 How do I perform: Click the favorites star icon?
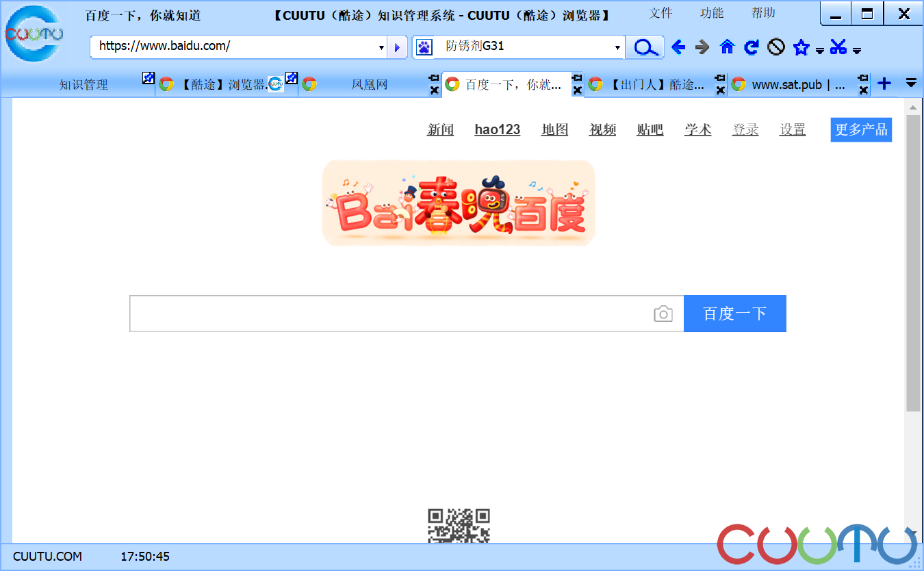point(801,47)
